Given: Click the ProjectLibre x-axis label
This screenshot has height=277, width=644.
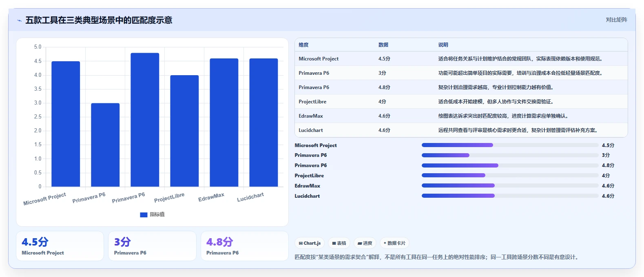Looking at the screenshot, I should click(x=169, y=198).
